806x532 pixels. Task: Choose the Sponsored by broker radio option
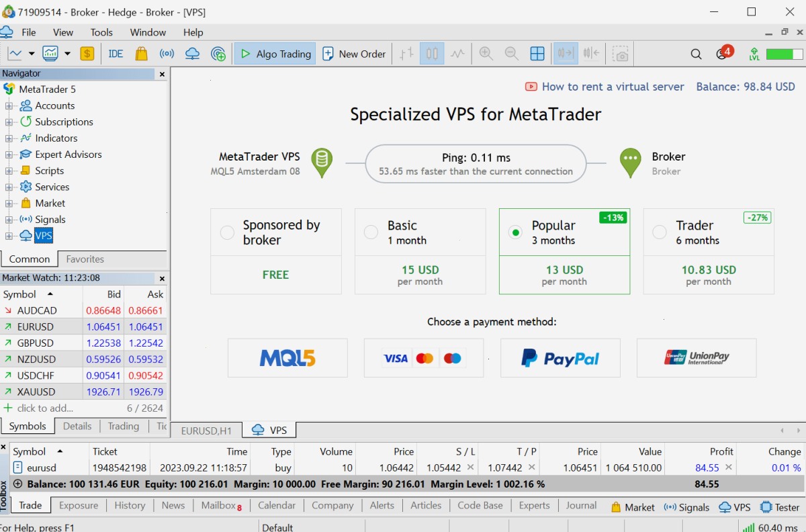pyautogui.click(x=228, y=232)
